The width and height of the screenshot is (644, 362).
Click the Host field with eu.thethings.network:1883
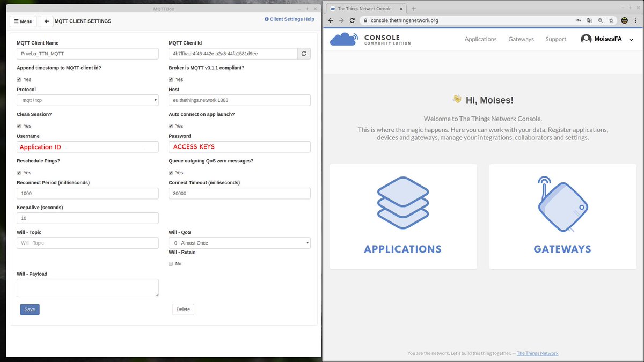tap(239, 100)
